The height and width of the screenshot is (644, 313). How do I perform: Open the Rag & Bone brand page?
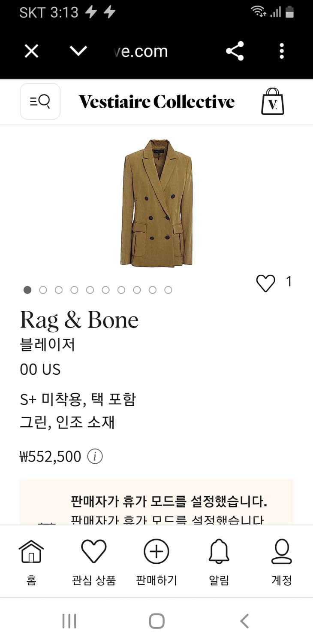79,319
